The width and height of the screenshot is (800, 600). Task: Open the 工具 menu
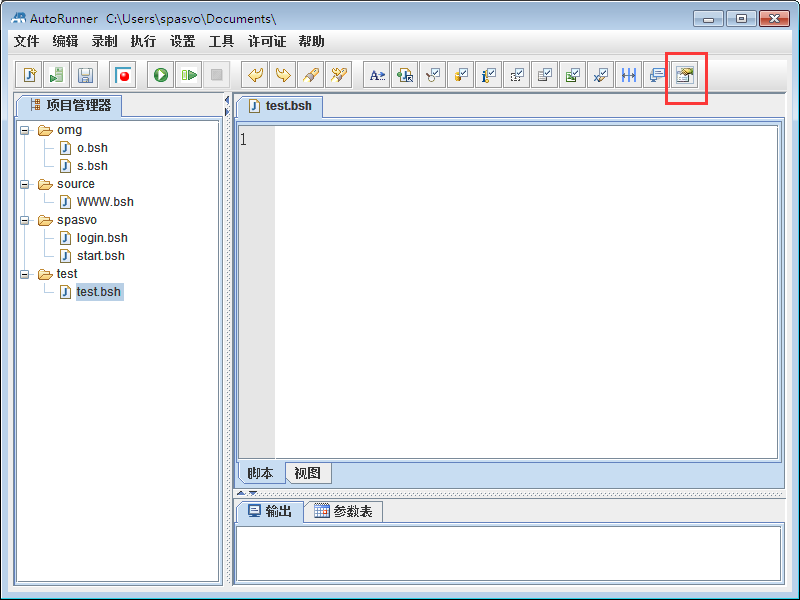click(x=221, y=41)
